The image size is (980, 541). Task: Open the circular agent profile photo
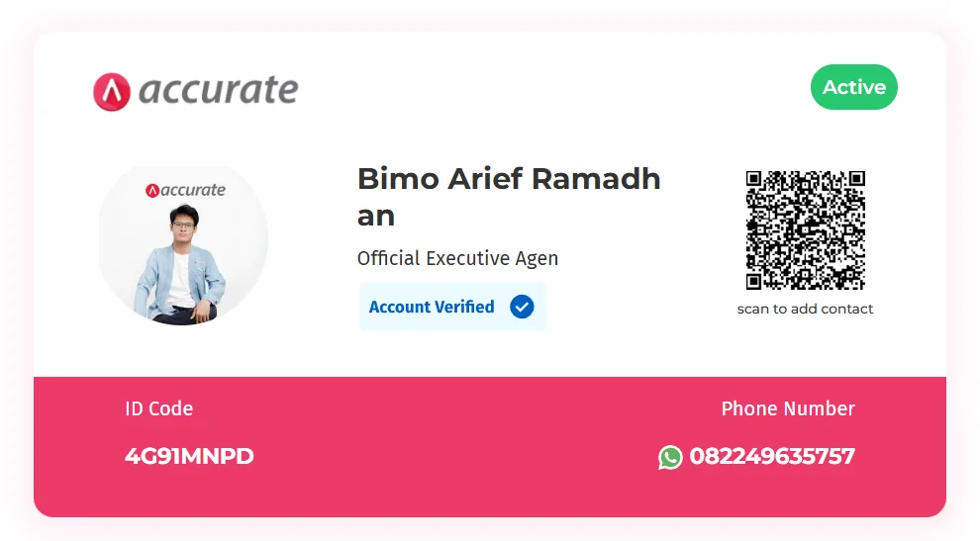pyautogui.click(x=183, y=244)
